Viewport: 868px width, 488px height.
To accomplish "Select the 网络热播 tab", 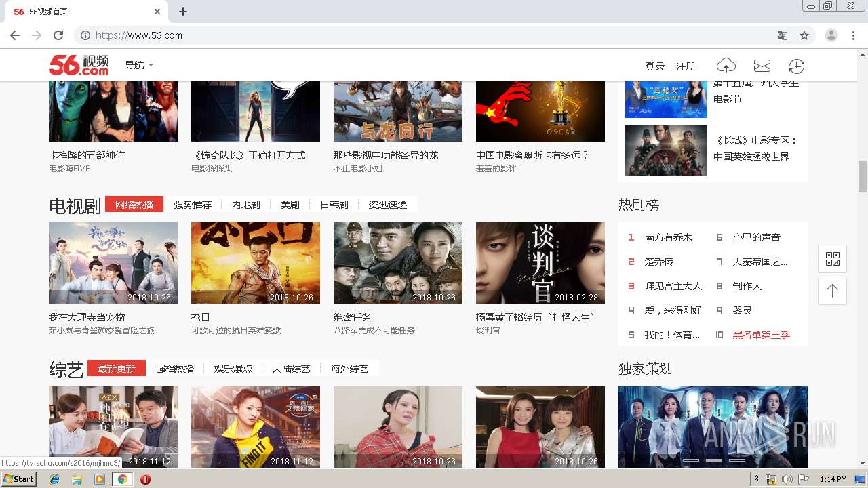I will (134, 204).
